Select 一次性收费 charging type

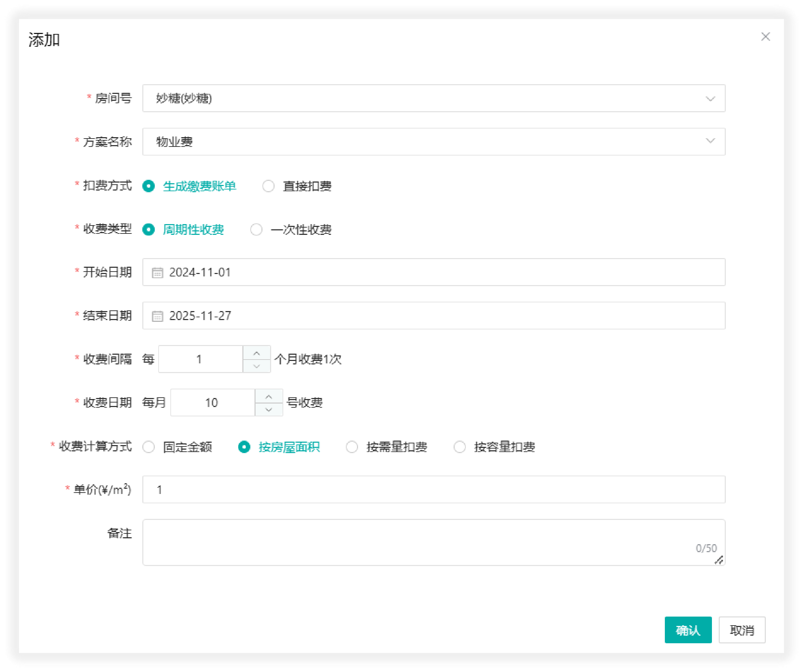coord(256,229)
